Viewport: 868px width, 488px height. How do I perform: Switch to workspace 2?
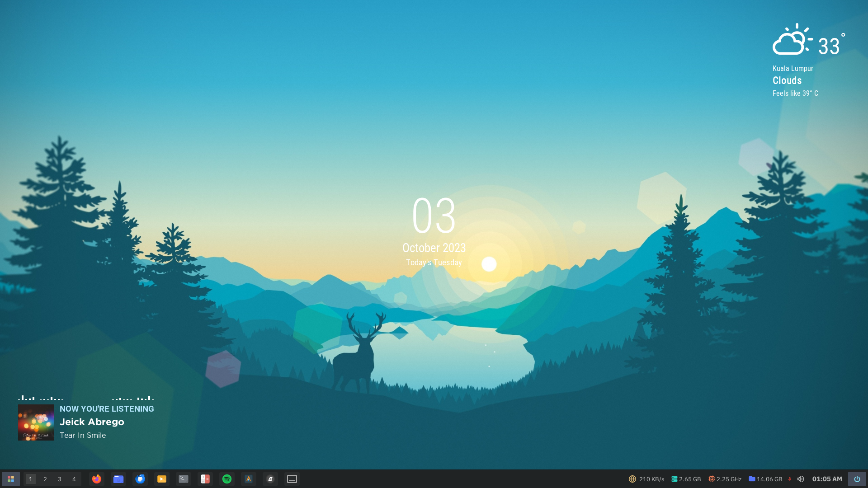pyautogui.click(x=45, y=479)
